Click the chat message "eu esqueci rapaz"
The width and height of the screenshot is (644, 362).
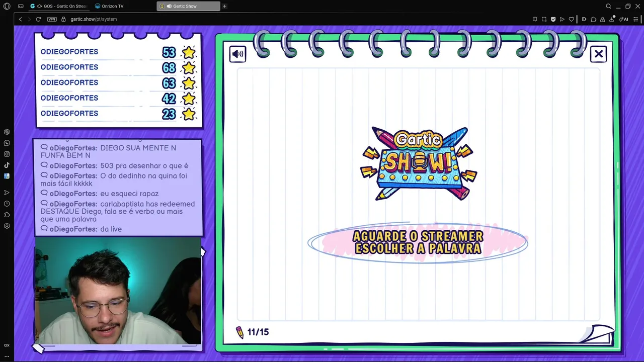point(100,194)
